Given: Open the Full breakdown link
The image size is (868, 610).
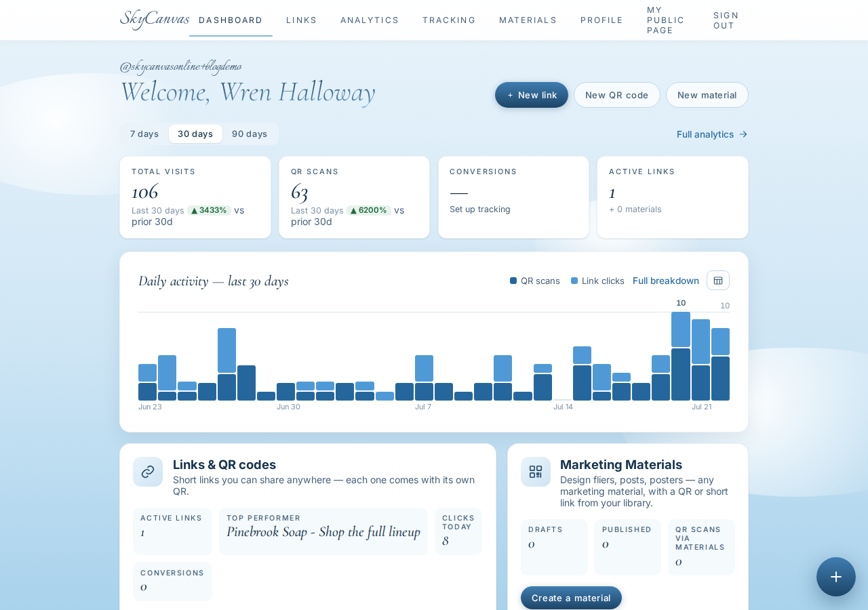Looking at the screenshot, I should [x=666, y=281].
